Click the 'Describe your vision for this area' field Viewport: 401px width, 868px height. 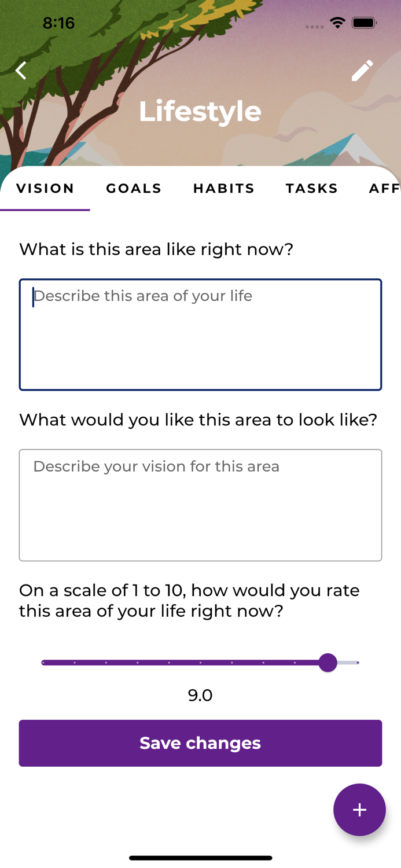click(x=200, y=505)
